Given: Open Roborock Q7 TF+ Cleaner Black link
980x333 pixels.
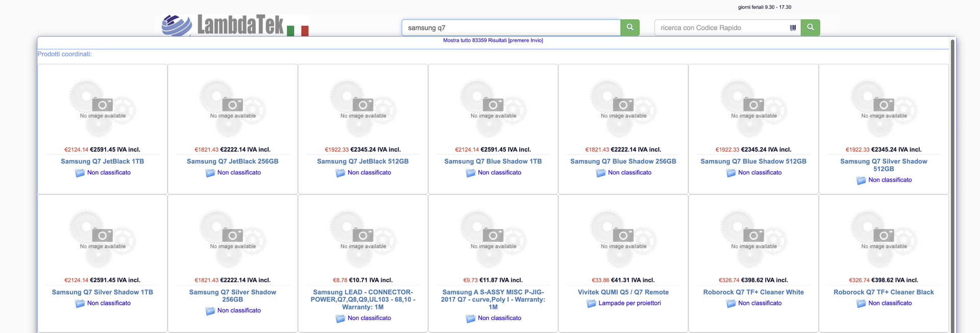Looking at the screenshot, I should tap(884, 292).
